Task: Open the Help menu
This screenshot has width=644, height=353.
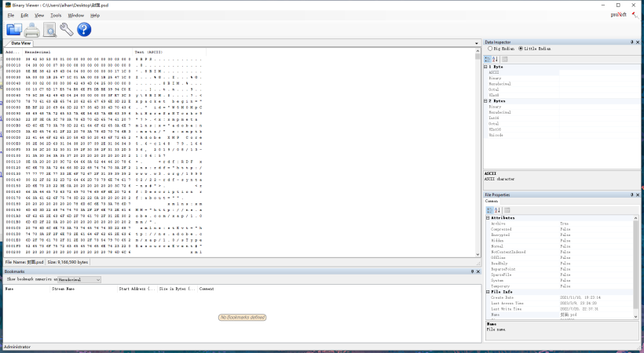Action: pyautogui.click(x=95, y=15)
